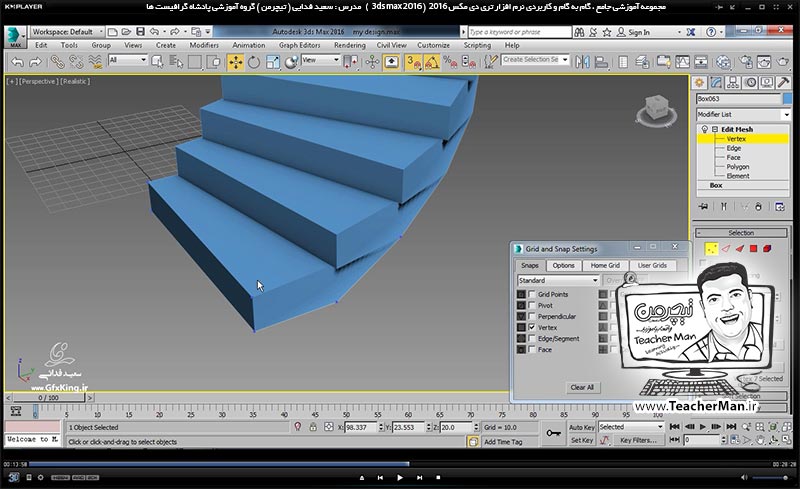Click the Add Time Tag label
The height and width of the screenshot is (489, 800).
[x=503, y=442]
